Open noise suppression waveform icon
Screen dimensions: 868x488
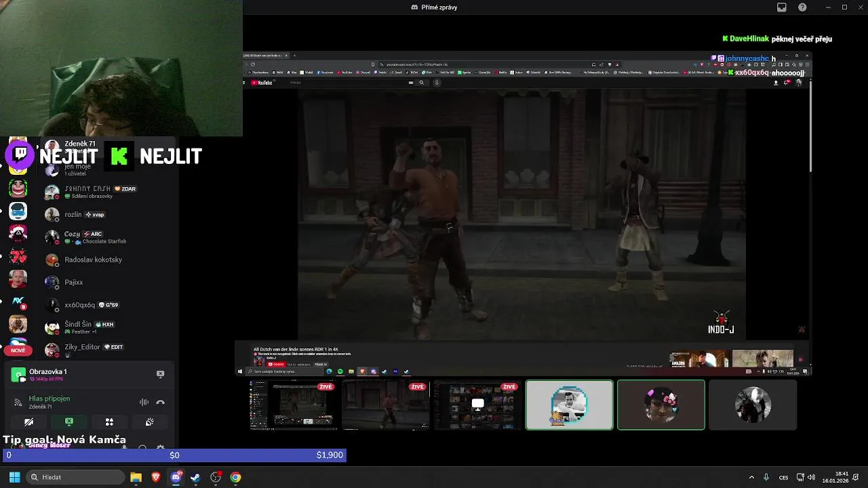[144, 402]
